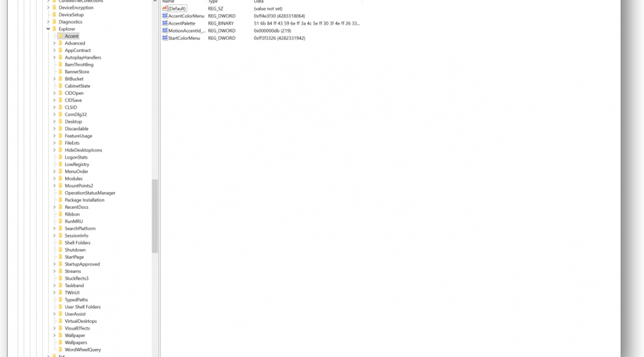644x357 pixels.
Task: Click the HideDesktopIcons folder icon
Action: [x=60, y=150]
